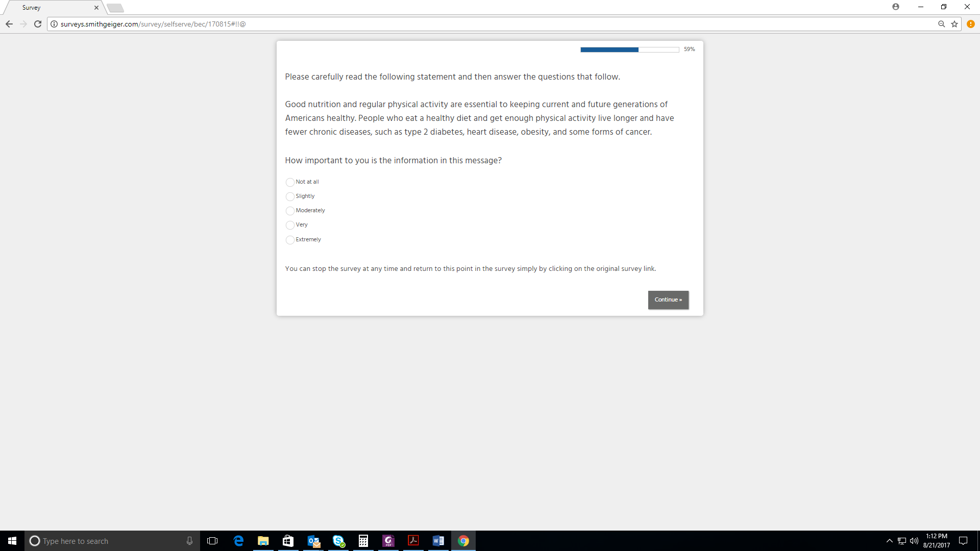980x551 pixels.
Task: Open Microsoft Edge from taskbar
Action: pos(238,541)
